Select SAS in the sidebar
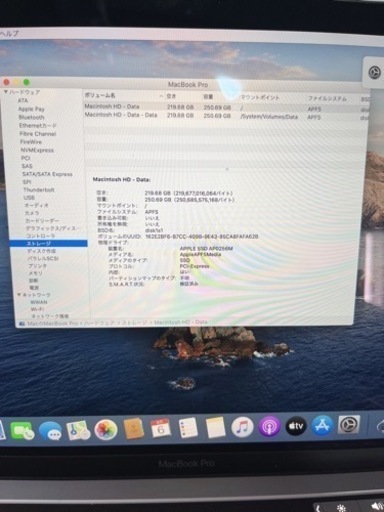384x512 pixels. point(27,166)
